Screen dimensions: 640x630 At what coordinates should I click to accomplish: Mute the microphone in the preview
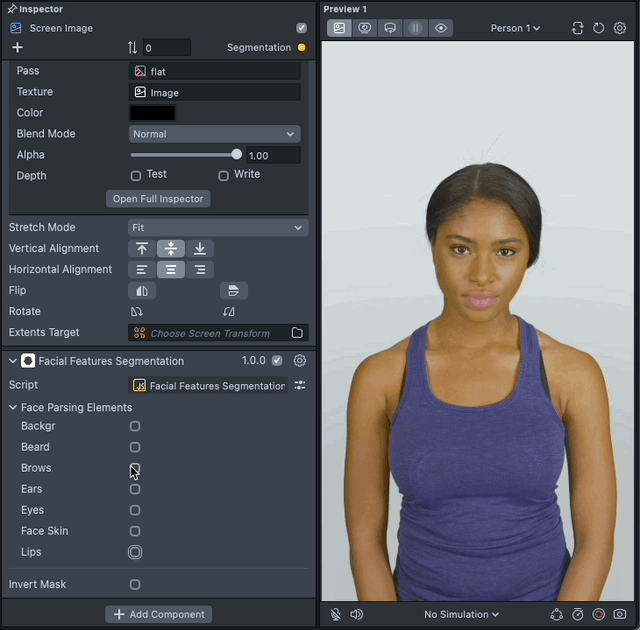(336, 614)
